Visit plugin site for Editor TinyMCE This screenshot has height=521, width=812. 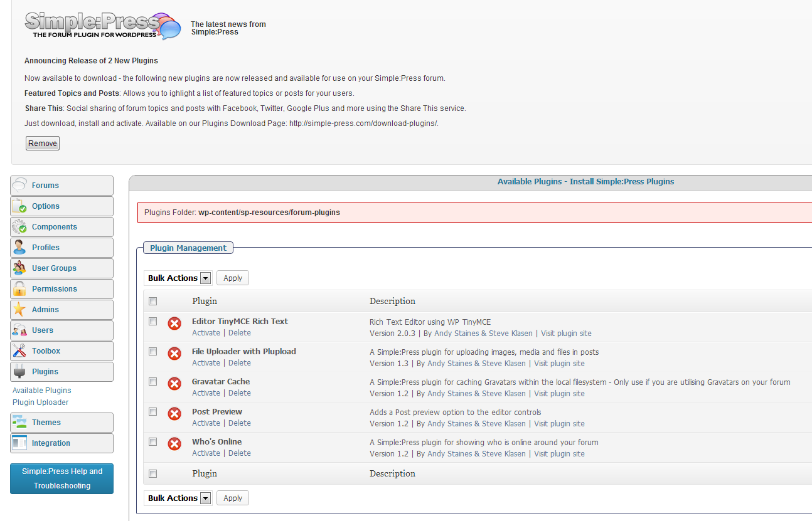tap(566, 334)
